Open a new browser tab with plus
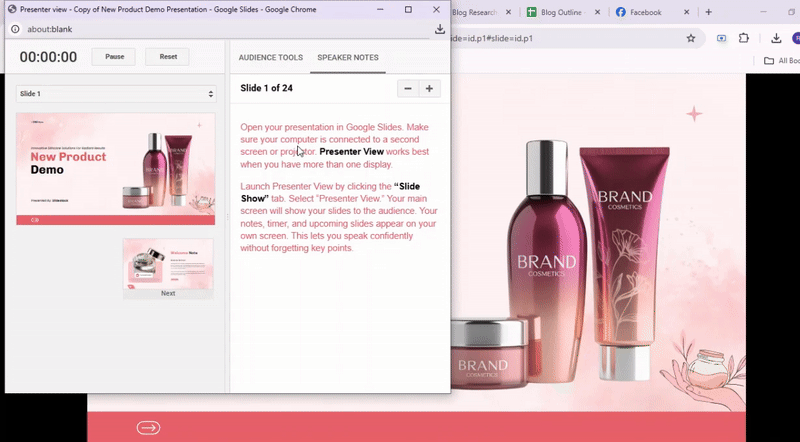800x442 pixels. pos(708,12)
